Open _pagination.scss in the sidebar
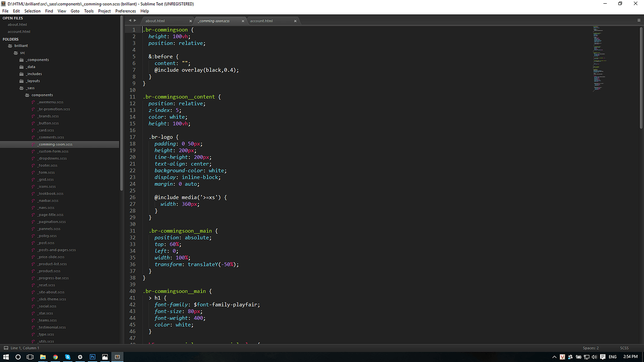644x362 pixels. (x=52, y=222)
